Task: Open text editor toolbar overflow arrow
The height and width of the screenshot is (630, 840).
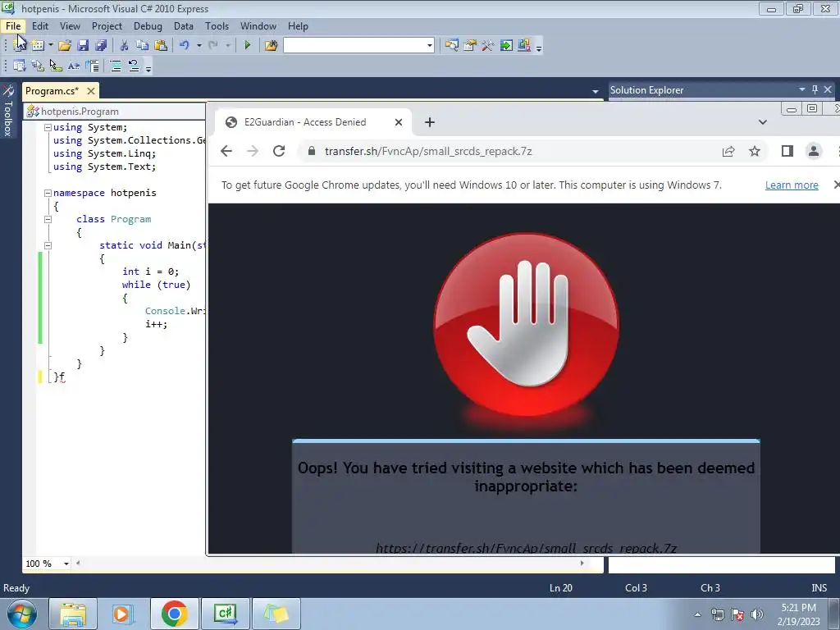Action: coord(148,67)
